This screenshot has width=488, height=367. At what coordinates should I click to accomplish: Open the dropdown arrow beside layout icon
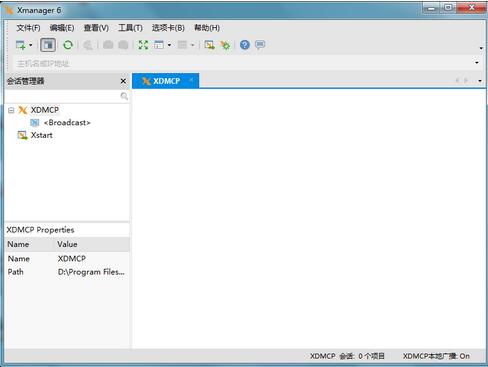coord(169,45)
